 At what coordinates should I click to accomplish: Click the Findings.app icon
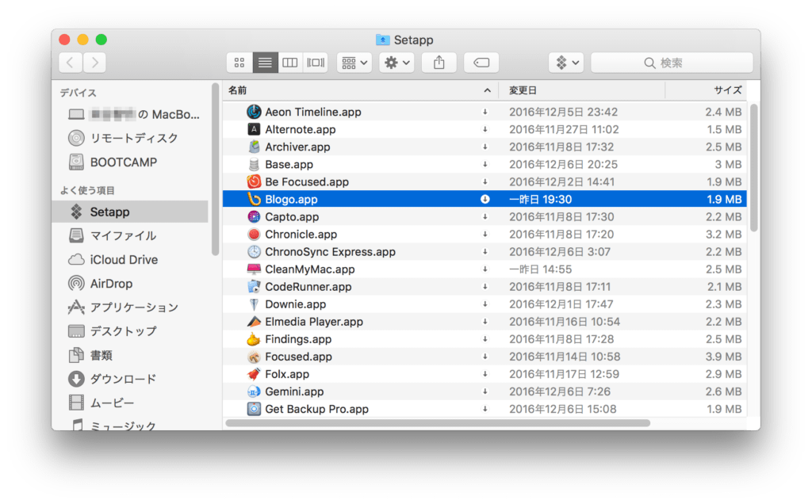click(254, 339)
